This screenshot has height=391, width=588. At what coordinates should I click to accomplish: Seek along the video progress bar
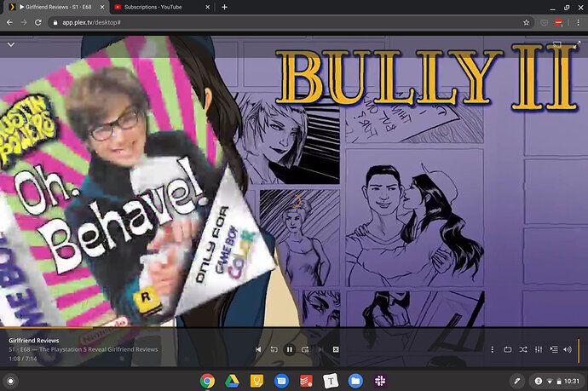click(294, 328)
